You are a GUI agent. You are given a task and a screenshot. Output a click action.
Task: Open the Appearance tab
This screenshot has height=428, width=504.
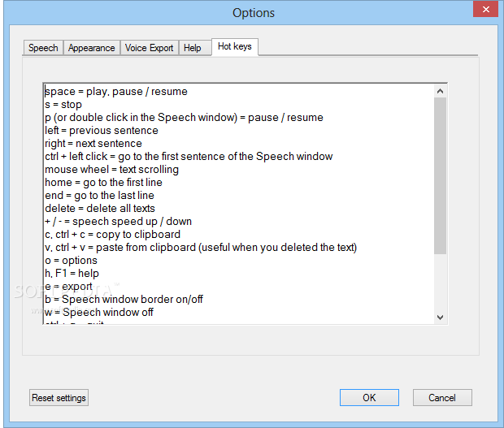[91, 48]
